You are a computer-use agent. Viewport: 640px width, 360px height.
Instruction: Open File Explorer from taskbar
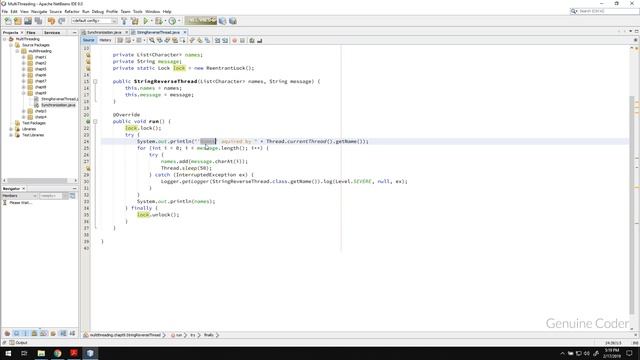pos(41,353)
